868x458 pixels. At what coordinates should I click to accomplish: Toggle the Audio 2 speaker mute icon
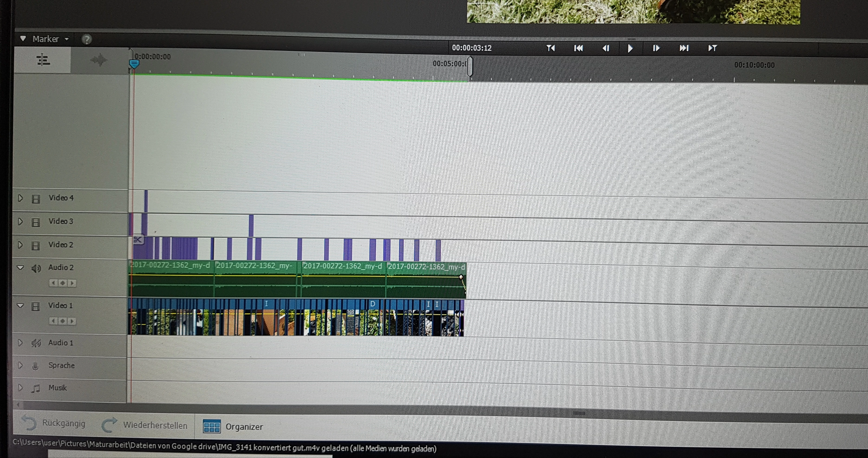tap(36, 268)
